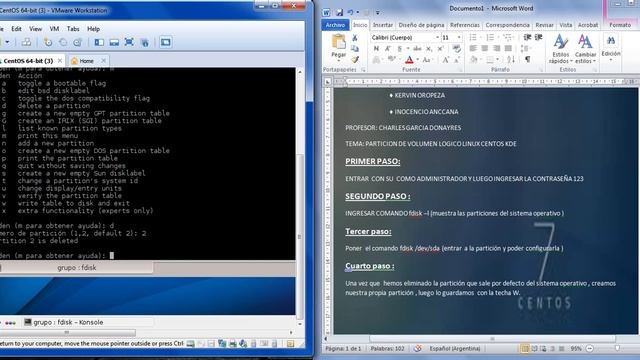Click the clear formatting icon in Fuente group
Image resolution: width=640 pixels, height=360 pixels.
click(x=457, y=49)
